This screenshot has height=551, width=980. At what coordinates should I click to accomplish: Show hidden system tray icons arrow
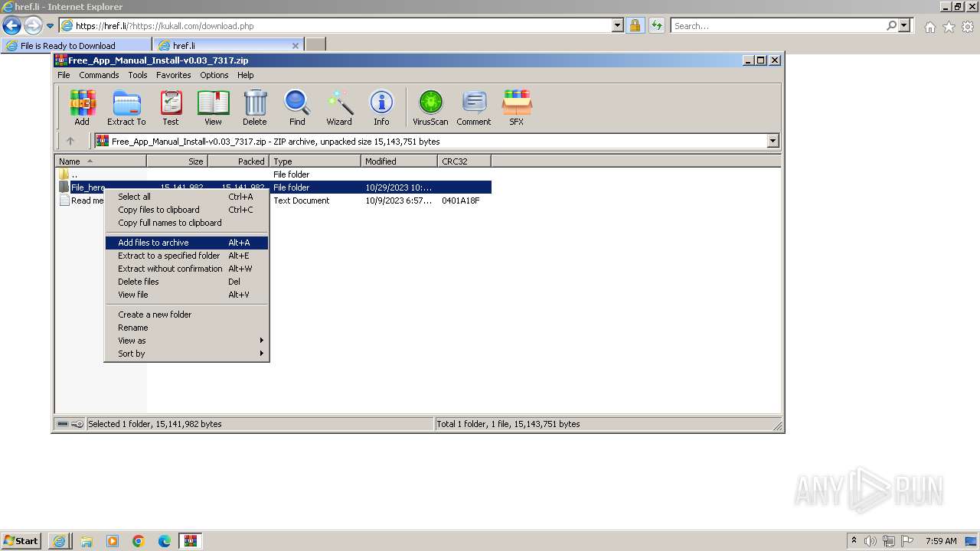854,540
